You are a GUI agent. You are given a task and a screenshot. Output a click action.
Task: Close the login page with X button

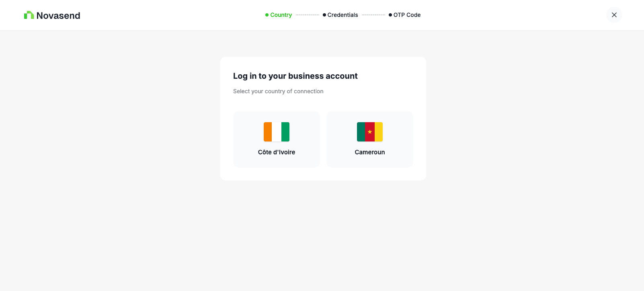click(614, 15)
